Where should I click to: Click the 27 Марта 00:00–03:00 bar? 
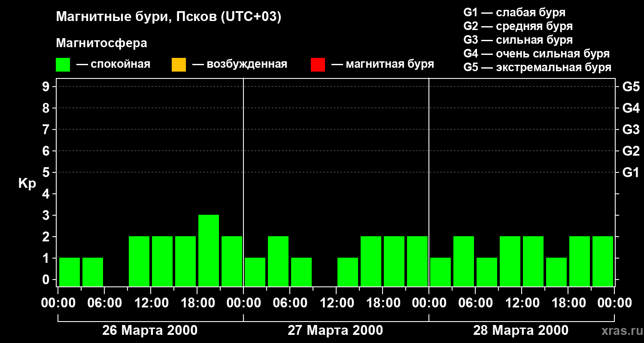255,272
